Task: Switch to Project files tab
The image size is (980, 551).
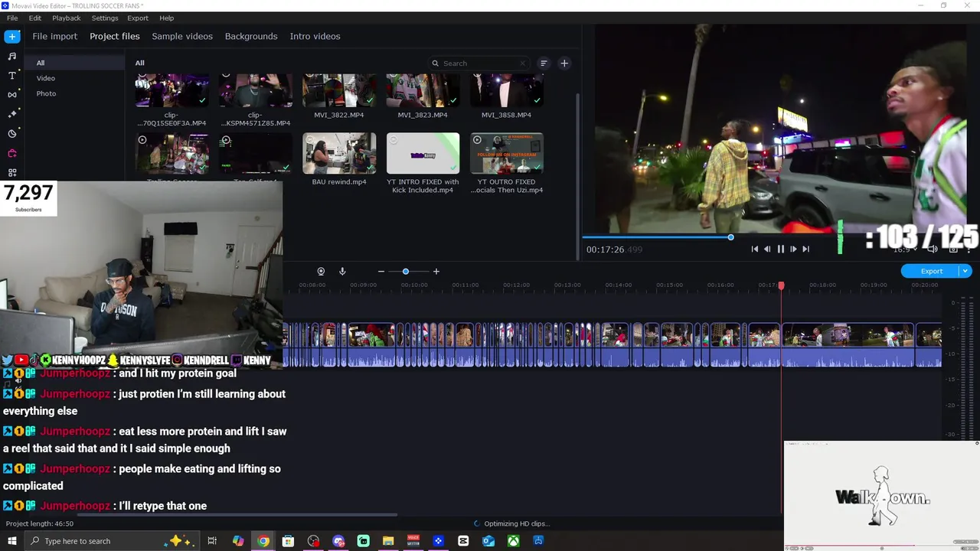Action: pos(115,36)
